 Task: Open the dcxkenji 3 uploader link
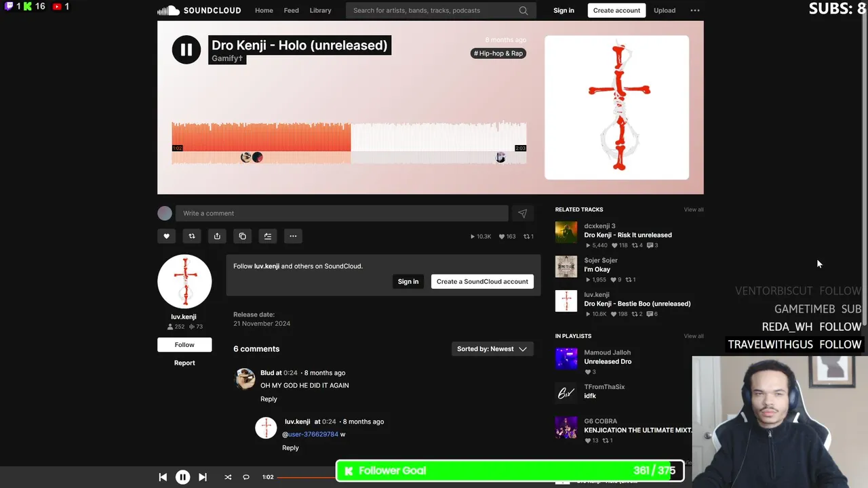pyautogui.click(x=599, y=226)
